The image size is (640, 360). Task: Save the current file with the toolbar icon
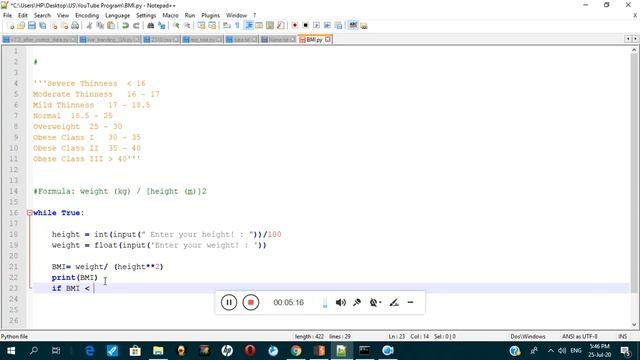click(x=31, y=26)
